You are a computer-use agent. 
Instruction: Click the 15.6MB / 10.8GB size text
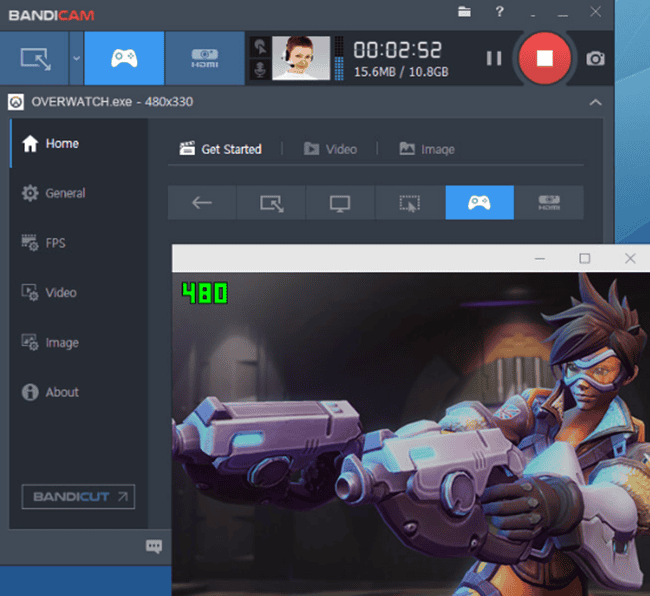[x=401, y=72]
